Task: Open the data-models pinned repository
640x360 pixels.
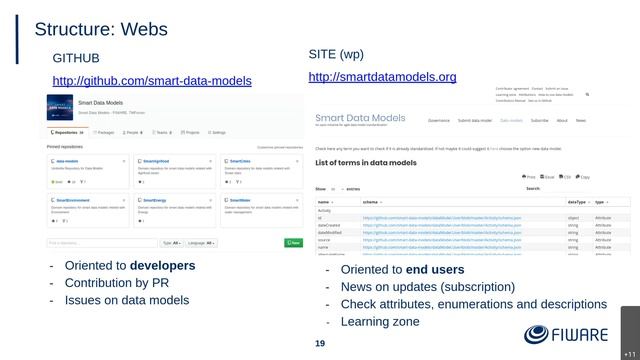Action: pyautogui.click(x=67, y=161)
